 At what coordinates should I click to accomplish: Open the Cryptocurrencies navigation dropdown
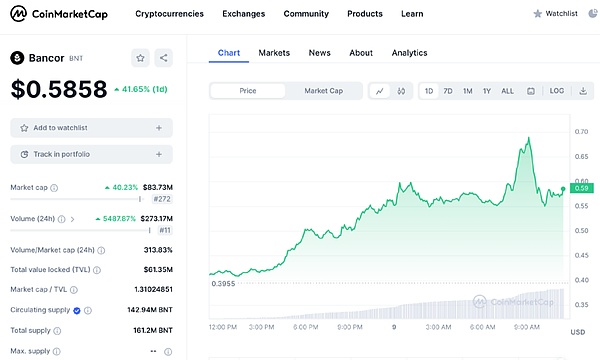170,14
